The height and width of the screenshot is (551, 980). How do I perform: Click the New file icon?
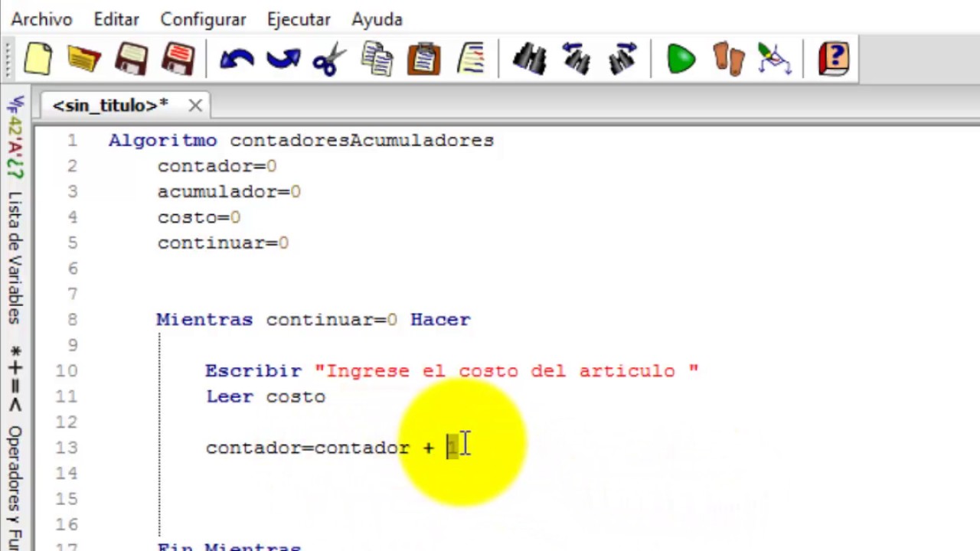click(x=38, y=59)
